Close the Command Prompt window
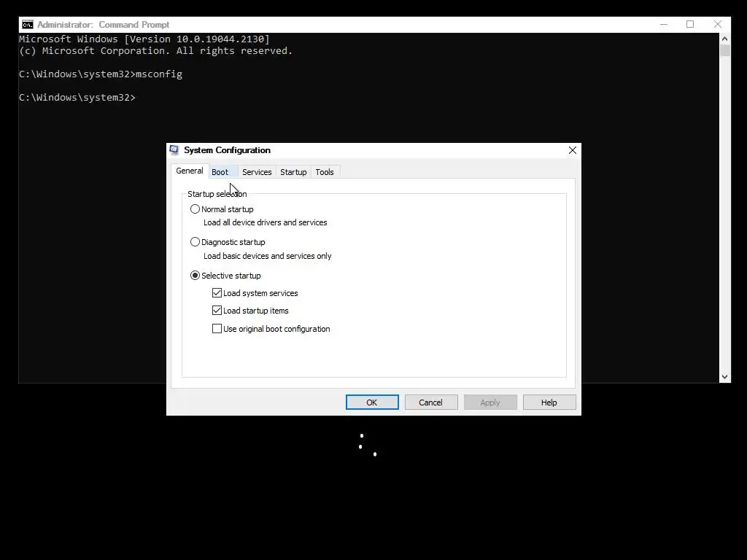The height and width of the screenshot is (560, 747). point(718,24)
